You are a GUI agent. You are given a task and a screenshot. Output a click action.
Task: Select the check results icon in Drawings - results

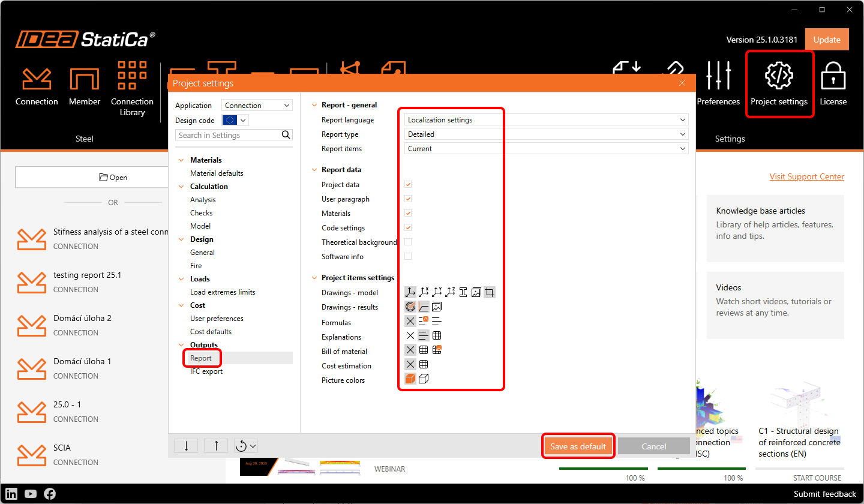click(x=410, y=307)
